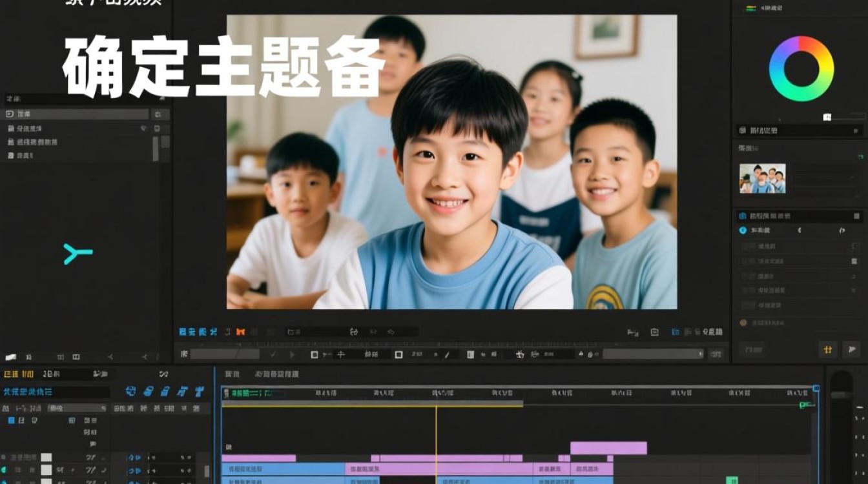The image size is (868, 484).
Task: Click the cyan Y-shaped icon in the left panel
Action: coord(78,254)
